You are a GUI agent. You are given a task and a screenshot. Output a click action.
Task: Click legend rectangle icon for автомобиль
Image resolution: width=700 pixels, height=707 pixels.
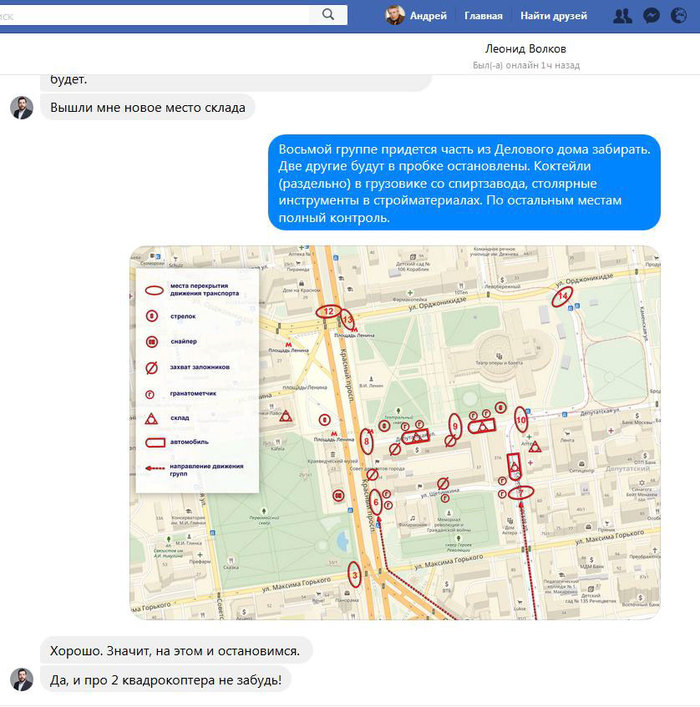[155, 442]
